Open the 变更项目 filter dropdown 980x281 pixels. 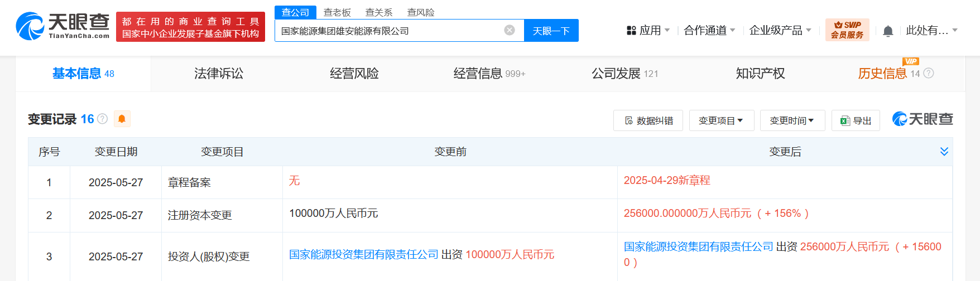[x=722, y=120]
